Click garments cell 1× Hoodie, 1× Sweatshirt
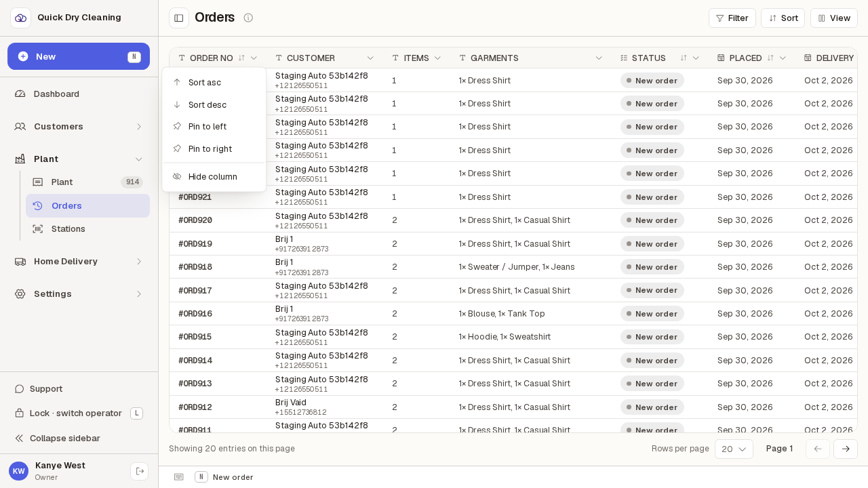The image size is (868, 488). pos(505,337)
